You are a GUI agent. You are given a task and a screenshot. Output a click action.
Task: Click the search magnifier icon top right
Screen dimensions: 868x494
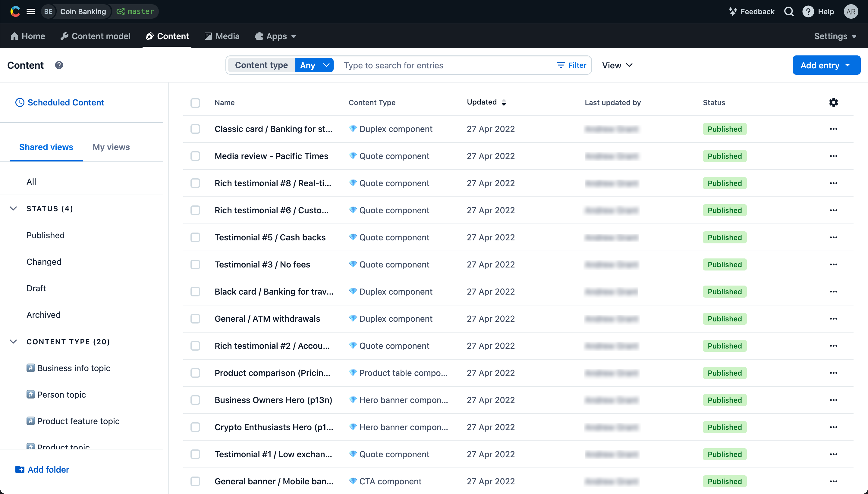point(789,11)
